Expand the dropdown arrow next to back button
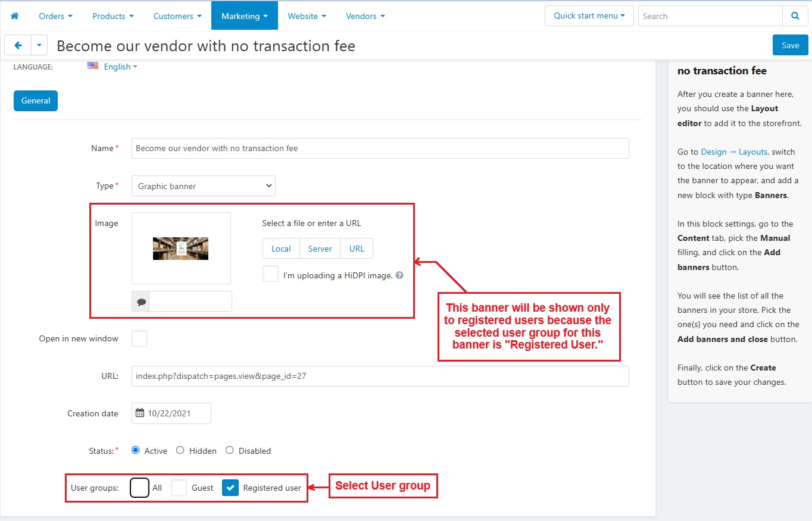This screenshot has width=812, height=521. coord(39,45)
